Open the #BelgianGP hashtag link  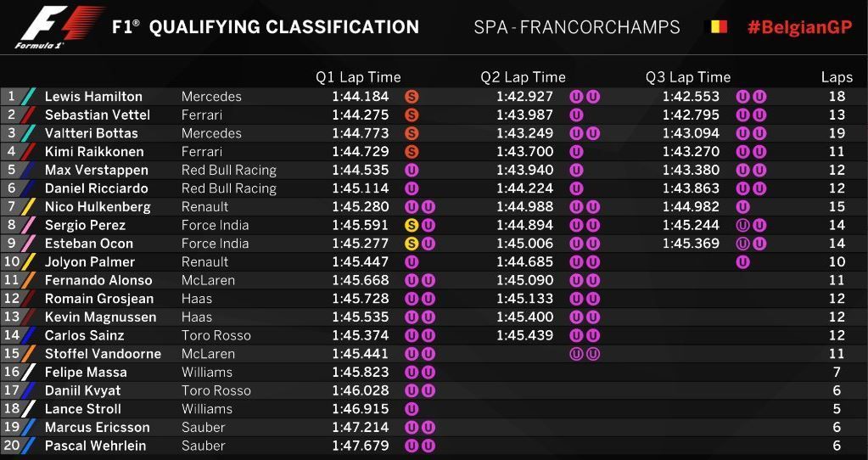[x=798, y=27]
